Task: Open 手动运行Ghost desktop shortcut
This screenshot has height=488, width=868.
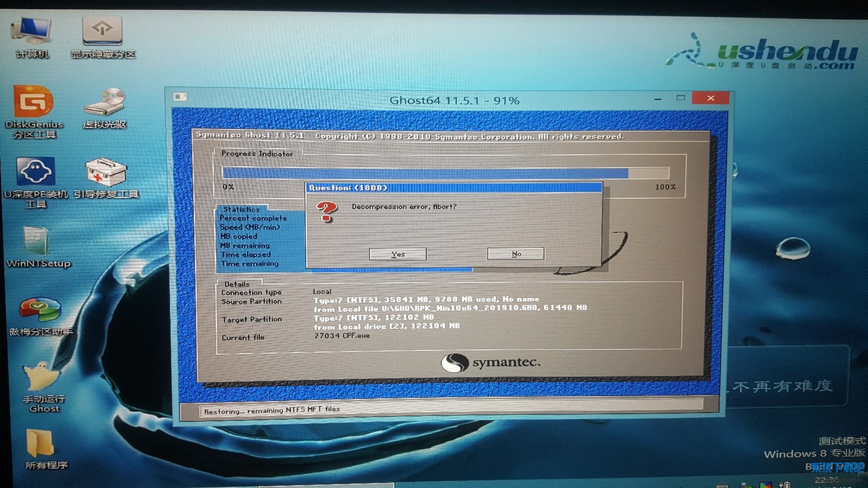Action: coord(43,379)
